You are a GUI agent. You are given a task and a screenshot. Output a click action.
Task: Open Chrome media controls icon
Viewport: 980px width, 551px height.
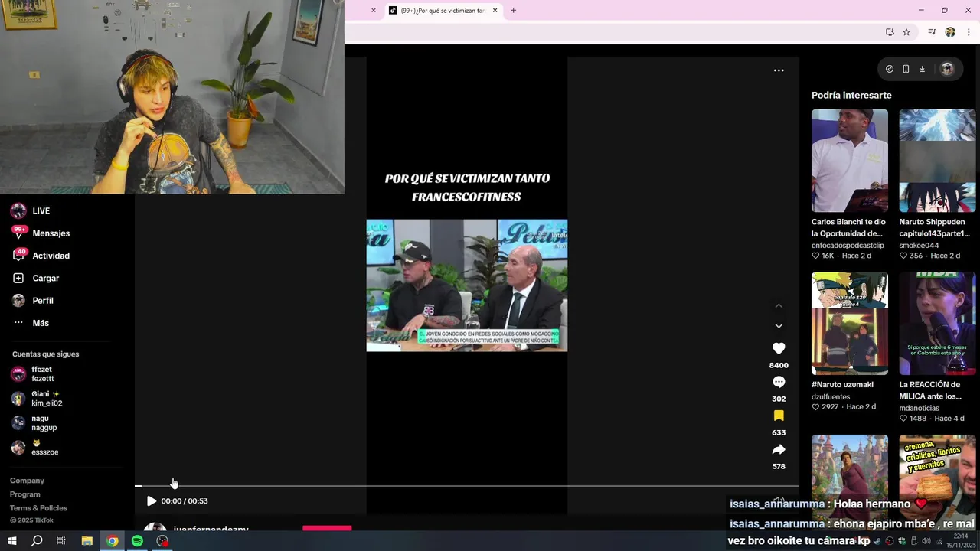[x=932, y=32]
